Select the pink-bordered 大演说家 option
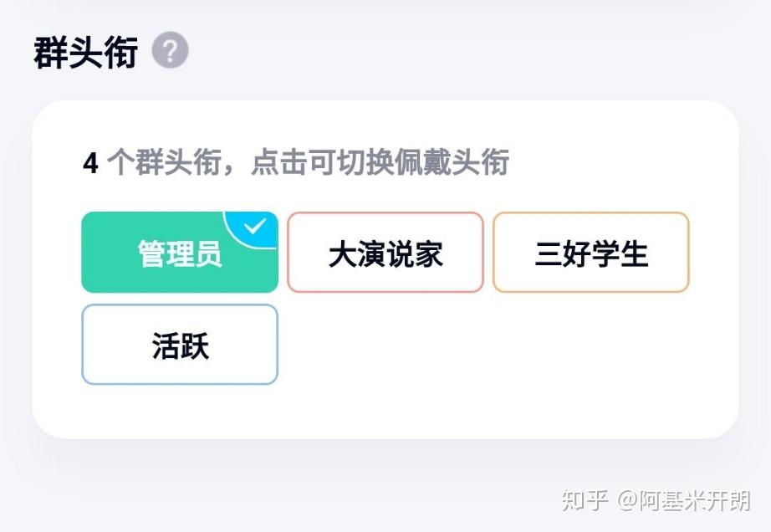 tap(385, 253)
